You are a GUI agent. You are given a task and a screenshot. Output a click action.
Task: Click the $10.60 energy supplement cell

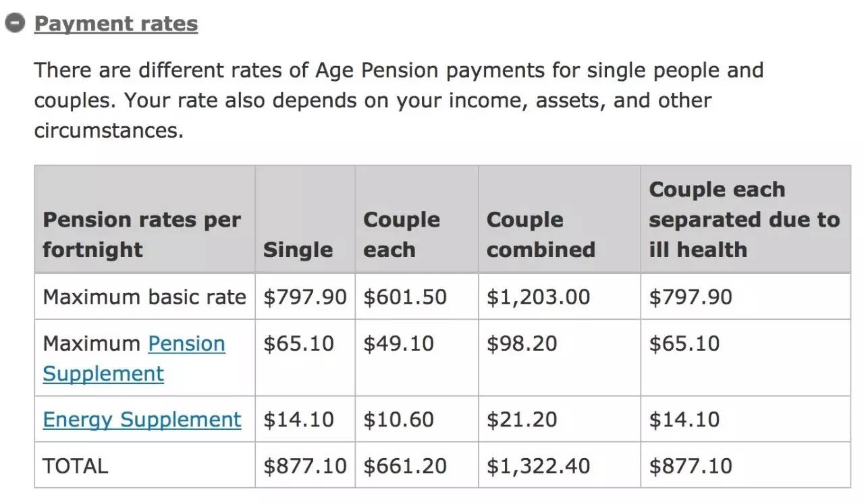(x=398, y=420)
